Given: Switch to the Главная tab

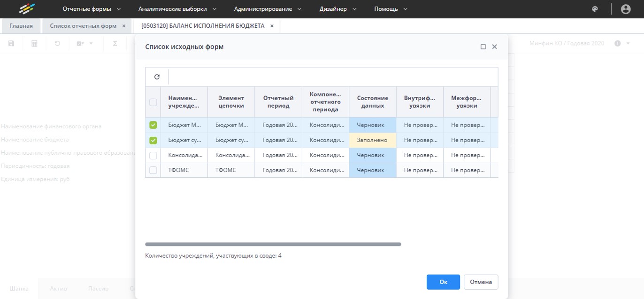Looking at the screenshot, I should point(21,26).
